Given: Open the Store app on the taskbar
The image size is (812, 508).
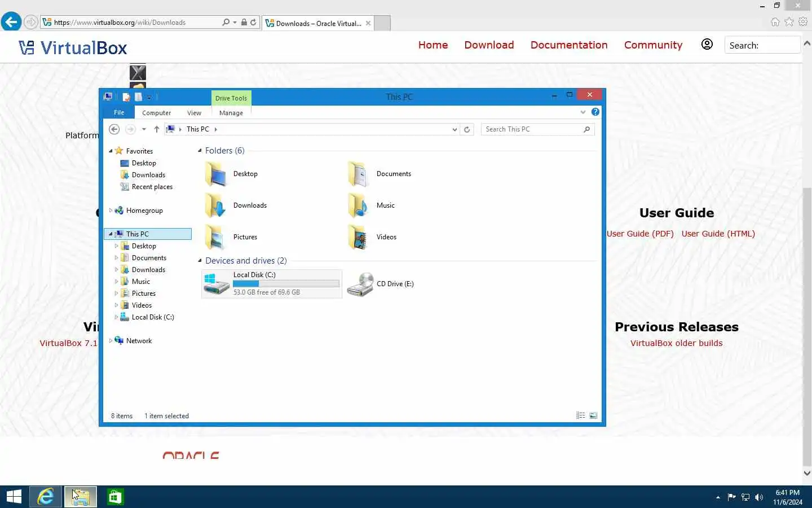Looking at the screenshot, I should [x=115, y=497].
